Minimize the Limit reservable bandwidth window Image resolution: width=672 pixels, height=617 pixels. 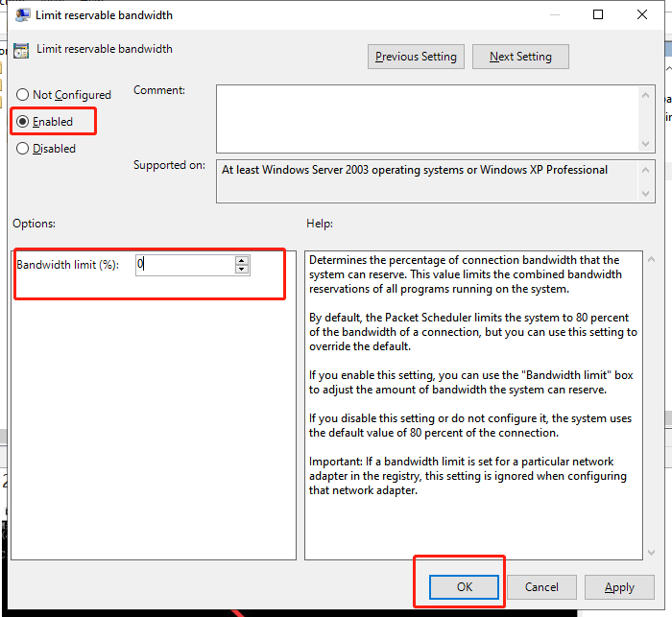tap(555, 14)
